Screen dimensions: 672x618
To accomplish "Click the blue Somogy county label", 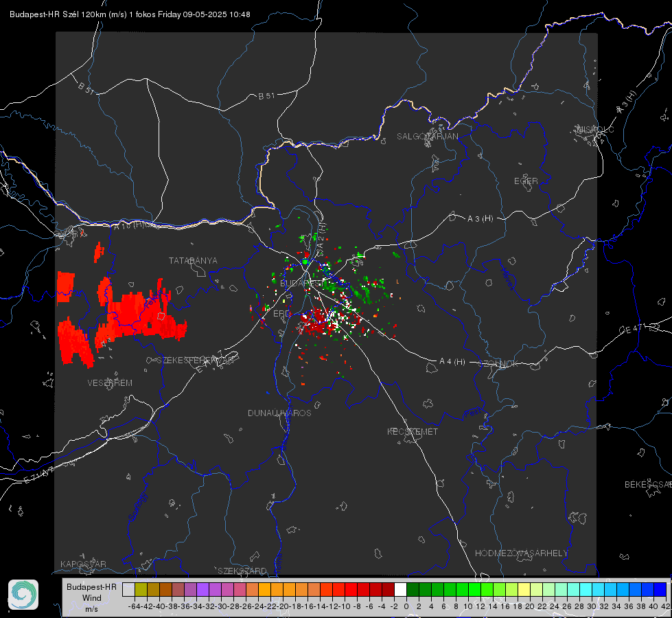I will [137, 507].
